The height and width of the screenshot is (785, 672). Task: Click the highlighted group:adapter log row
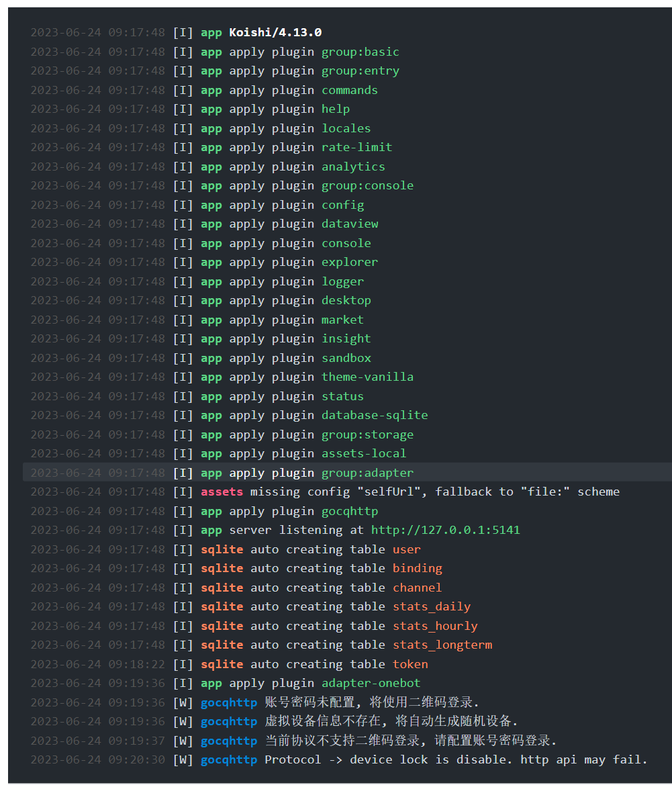coord(347,473)
